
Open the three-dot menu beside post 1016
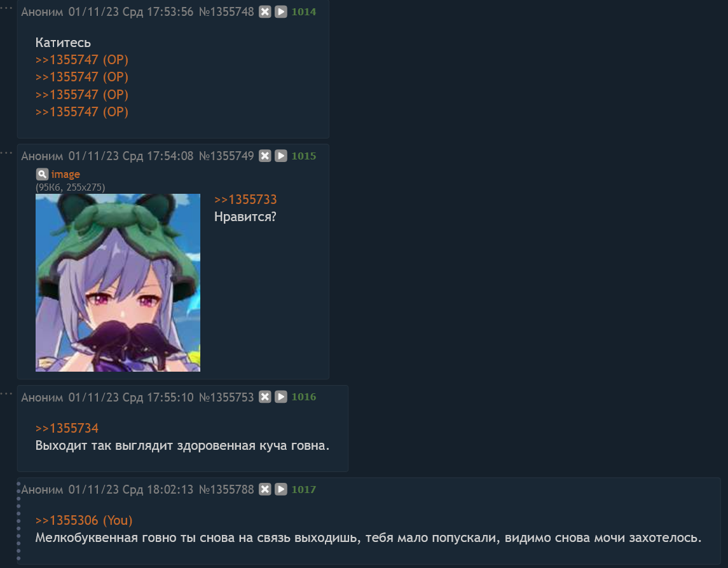tap(6, 394)
